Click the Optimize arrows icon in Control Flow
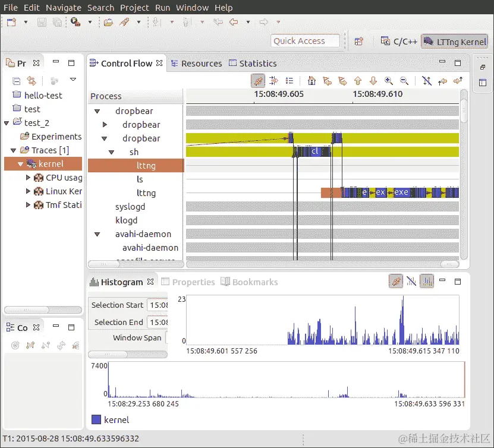The height and width of the screenshot is (448, 494). [x=274, y=81]
